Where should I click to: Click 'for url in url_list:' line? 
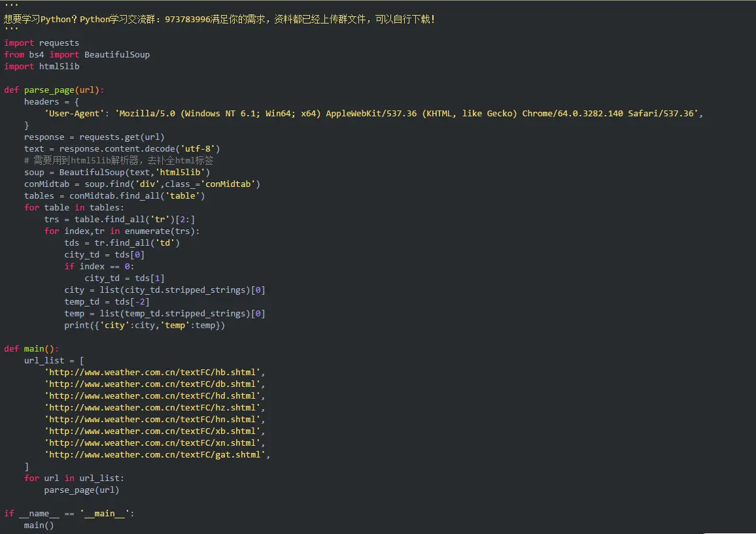[74, 478]
